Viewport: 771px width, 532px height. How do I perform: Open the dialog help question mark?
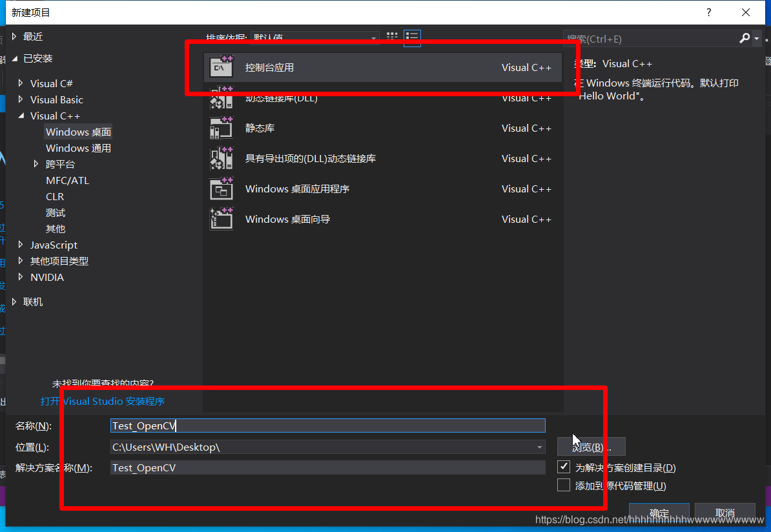point(708,12)
